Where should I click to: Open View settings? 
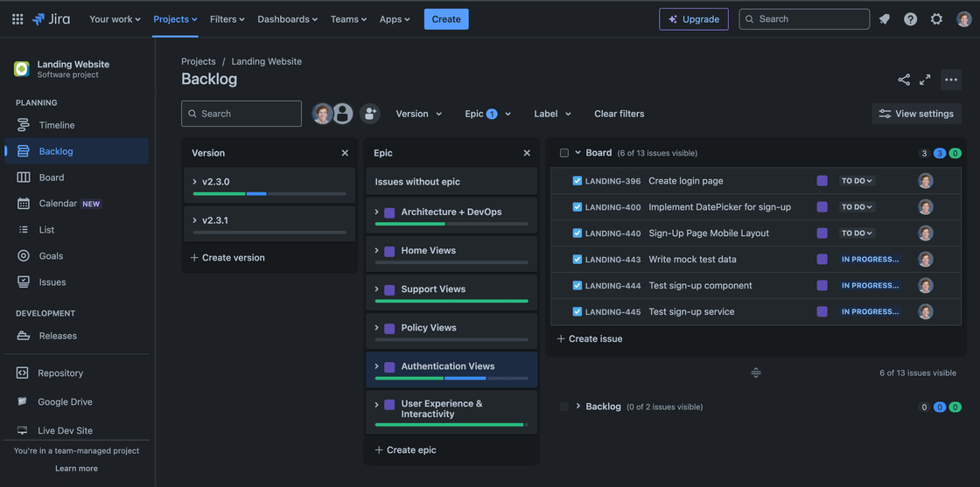(x=917, y=114)
